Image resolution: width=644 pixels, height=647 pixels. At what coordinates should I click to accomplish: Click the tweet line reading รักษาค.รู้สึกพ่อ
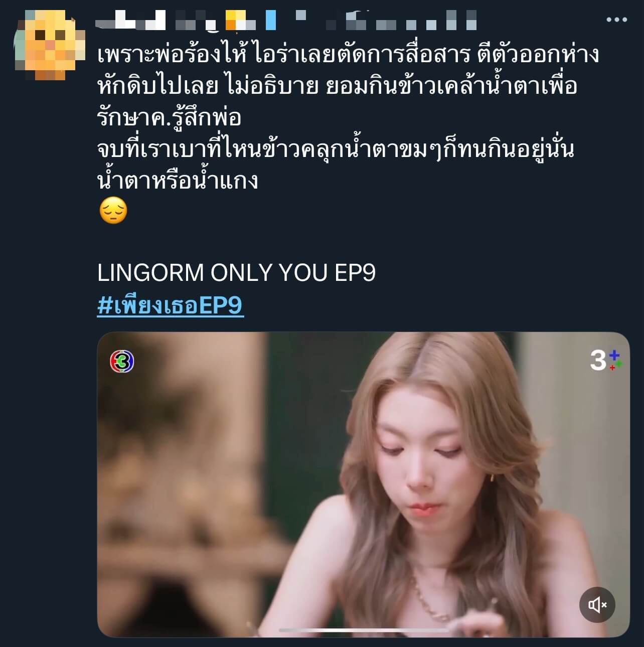[169, 117]
